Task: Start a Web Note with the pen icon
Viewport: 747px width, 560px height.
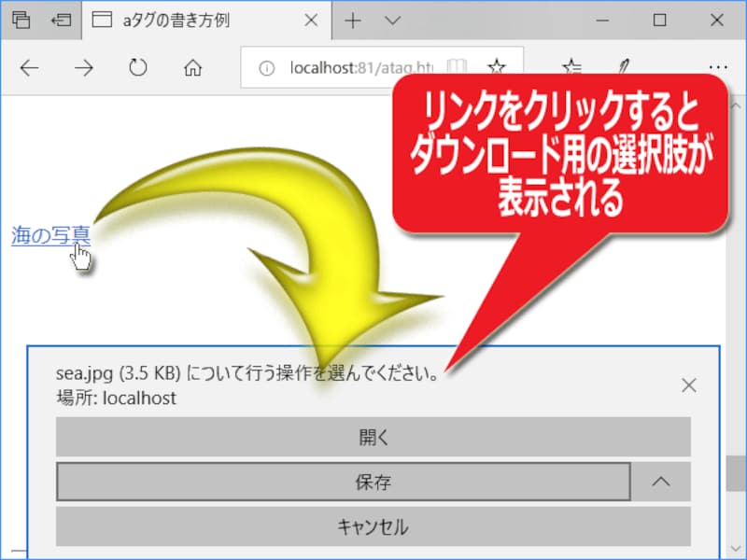Action: coord(624,66)
